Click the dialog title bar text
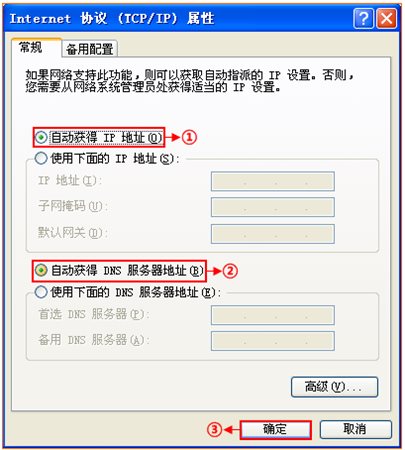Viewport: 405px width, 450px height. coord(112,18)
